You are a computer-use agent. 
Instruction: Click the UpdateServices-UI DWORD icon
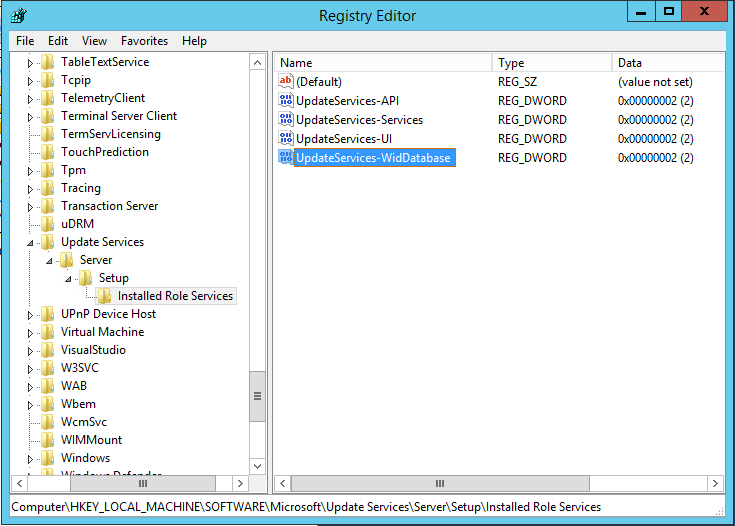pos(285,138)
